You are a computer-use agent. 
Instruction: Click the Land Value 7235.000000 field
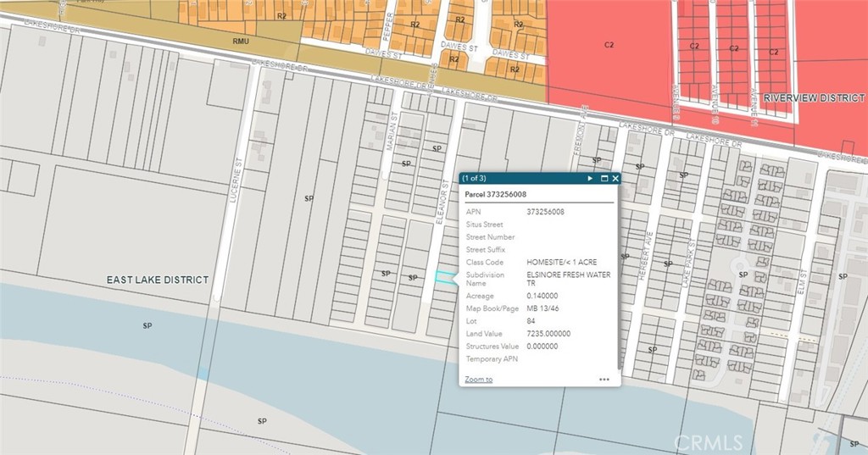[x=548, y=334]
